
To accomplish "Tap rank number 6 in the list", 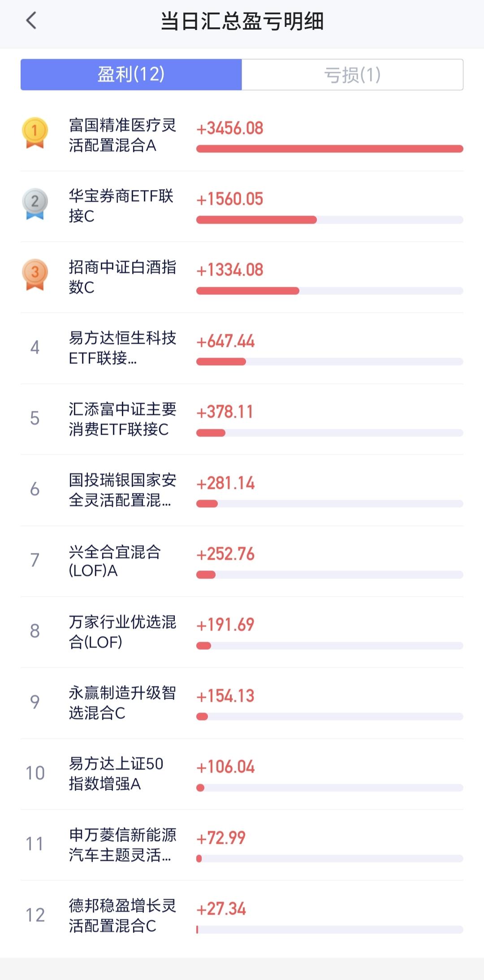I will coord(35,489).
